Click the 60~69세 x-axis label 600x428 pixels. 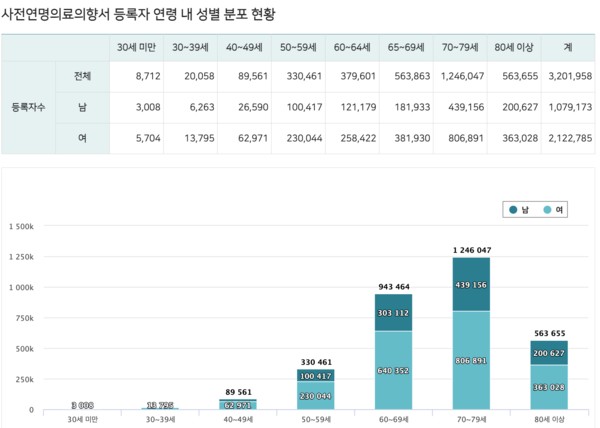pos(394,420)
